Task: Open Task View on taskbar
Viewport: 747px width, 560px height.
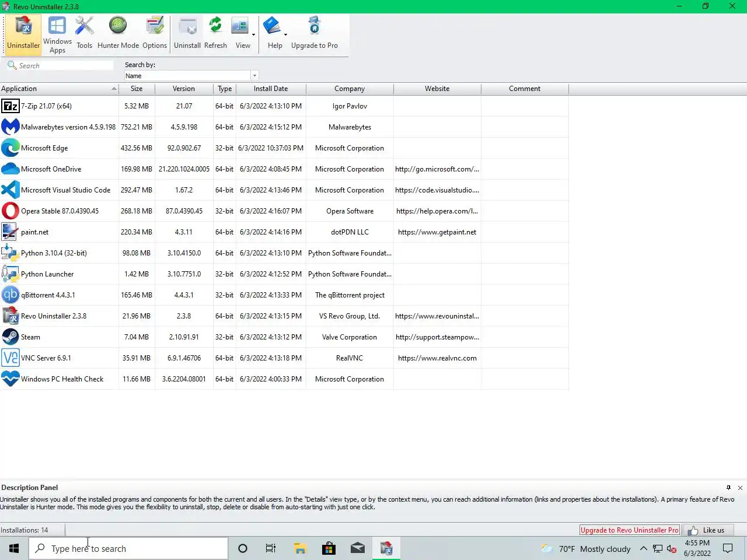Action: (271, 548)
